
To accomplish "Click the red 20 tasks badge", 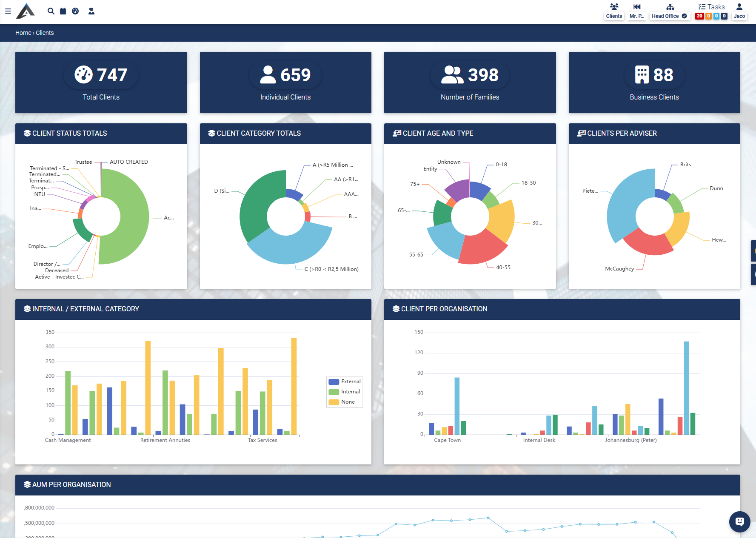I will point(699,16).
